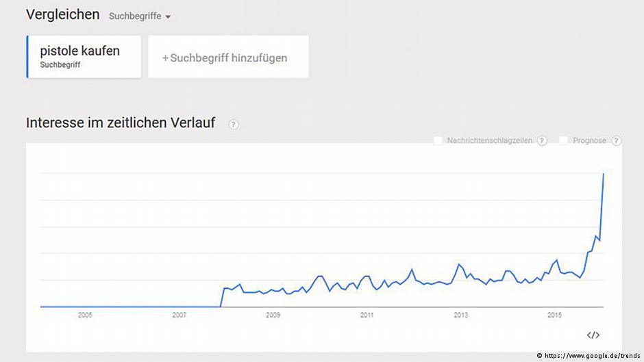Click the peak of the blue trend line
This screenshot has height=362, width=644.
[603, 174]
